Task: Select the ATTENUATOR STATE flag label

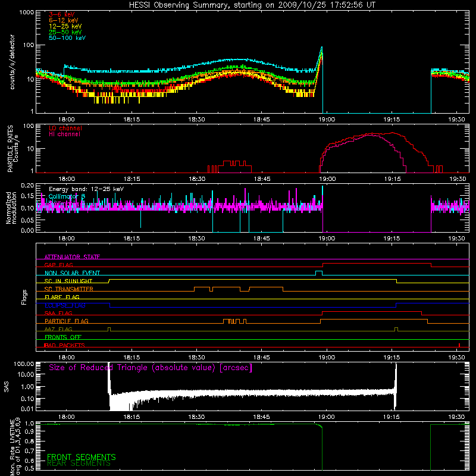Action: pos(72,257)
